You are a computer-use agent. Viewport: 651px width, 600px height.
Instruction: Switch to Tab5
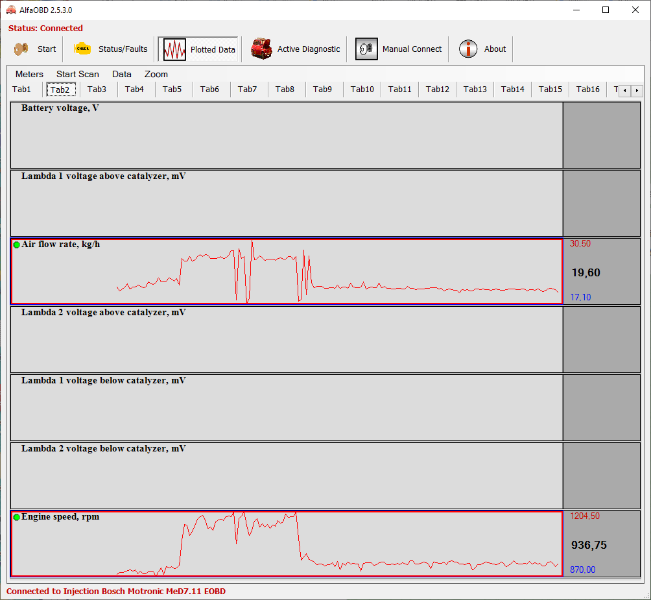(172, 89)
